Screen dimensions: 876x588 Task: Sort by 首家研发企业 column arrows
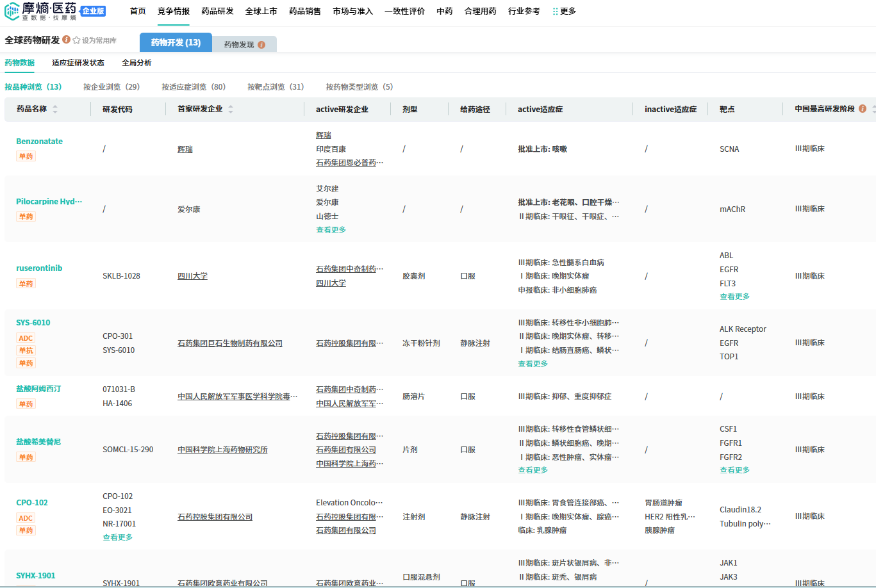pos(231,110)
